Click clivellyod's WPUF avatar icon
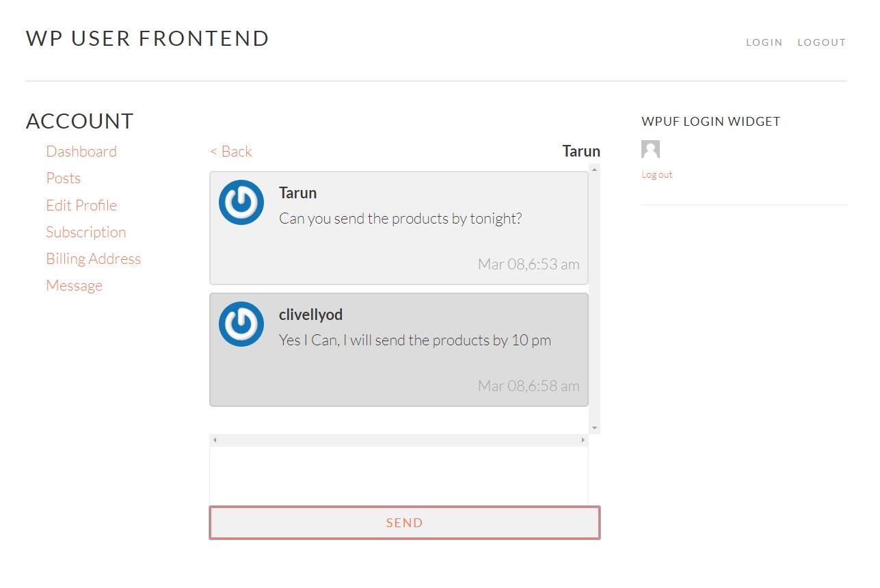The height and width of the screenshot is (588, 880). (x=241, y=323)
